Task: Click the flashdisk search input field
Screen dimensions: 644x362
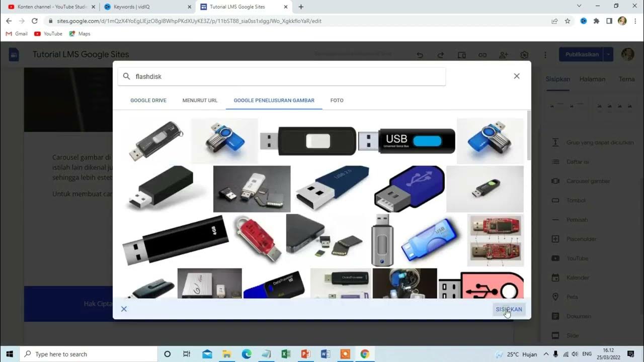Action: (282, 76)
